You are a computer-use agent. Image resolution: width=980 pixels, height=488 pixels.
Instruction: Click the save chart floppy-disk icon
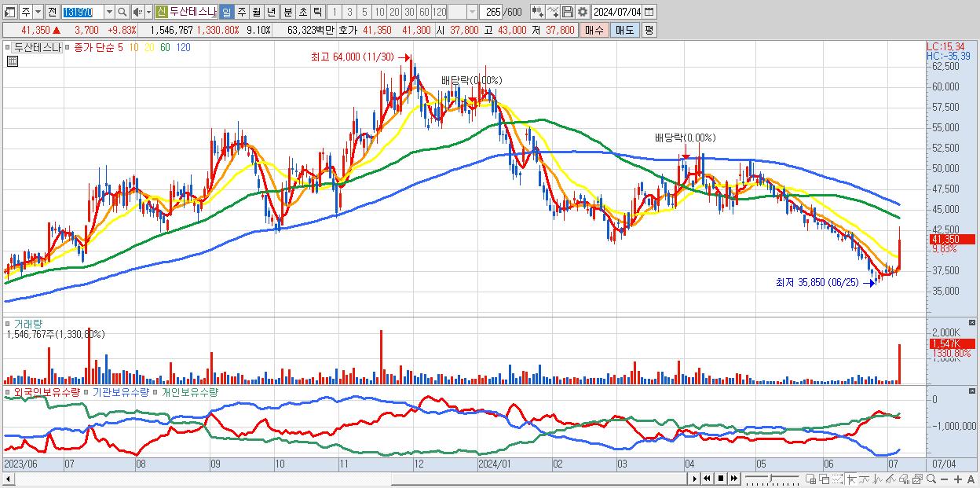point(568,12)
